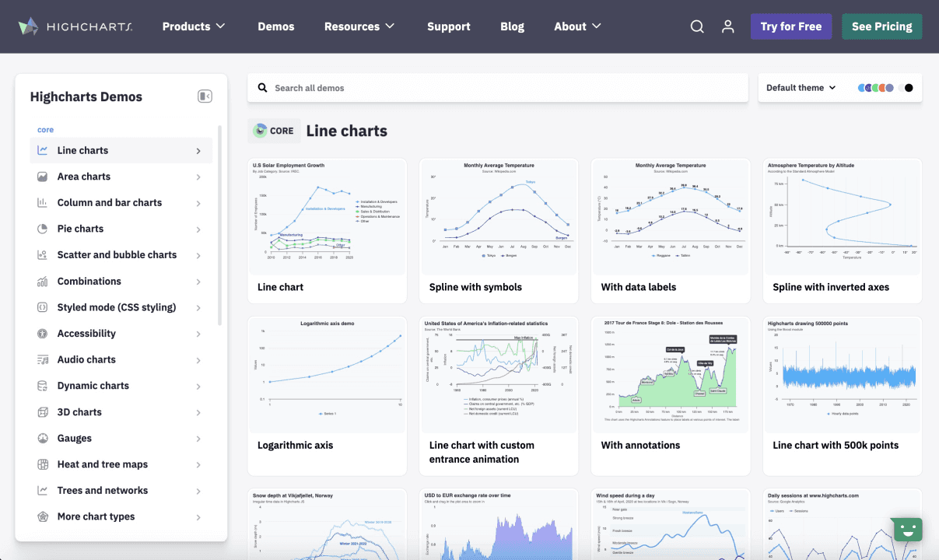Image resolution: width=939 pixels, height=560 pixels.
Task: Open the Line chart demo title
Action: tap(281, 287)
